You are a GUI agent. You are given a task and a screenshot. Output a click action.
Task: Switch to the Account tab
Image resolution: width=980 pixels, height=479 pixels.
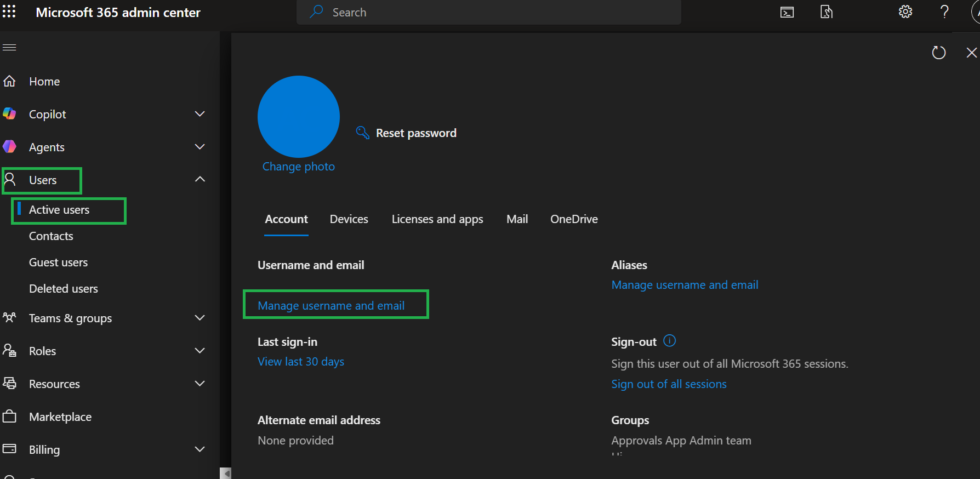tap(286, 219)
